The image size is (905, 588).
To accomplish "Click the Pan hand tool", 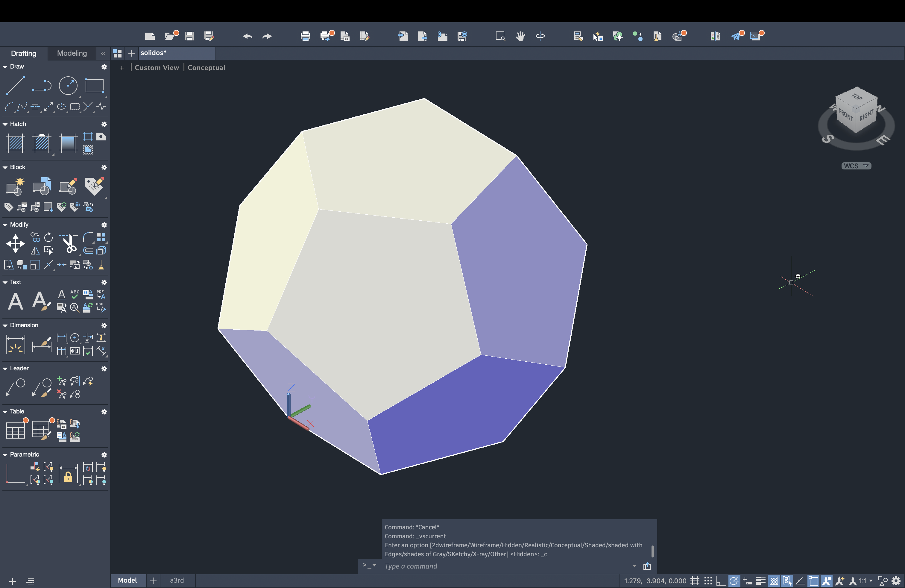I will pyautogui.click(x=520, y=36).
